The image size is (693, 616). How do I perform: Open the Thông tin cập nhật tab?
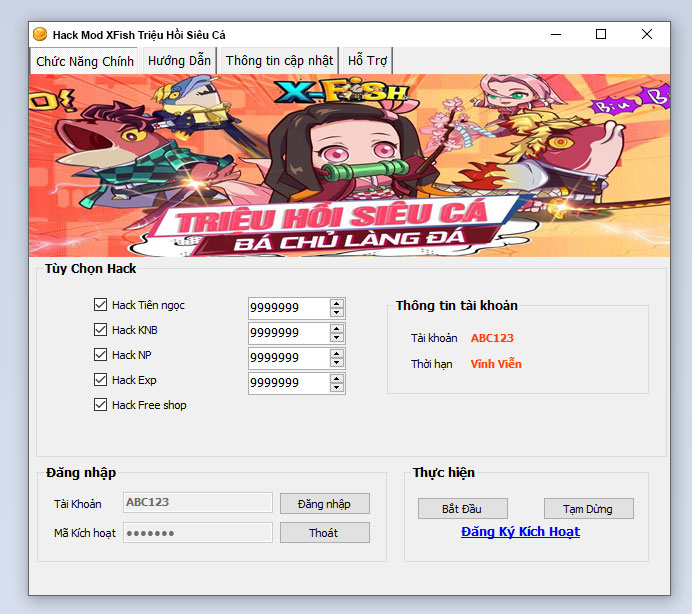(279, 61)
